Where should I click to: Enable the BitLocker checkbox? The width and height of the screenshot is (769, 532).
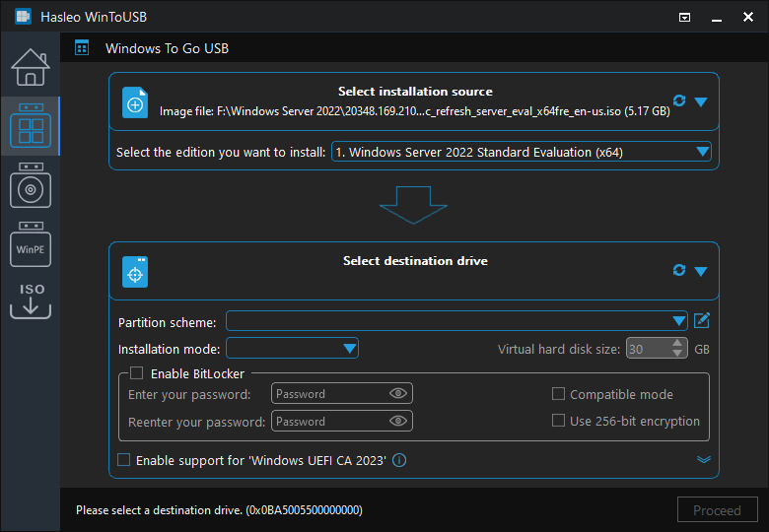136,373
